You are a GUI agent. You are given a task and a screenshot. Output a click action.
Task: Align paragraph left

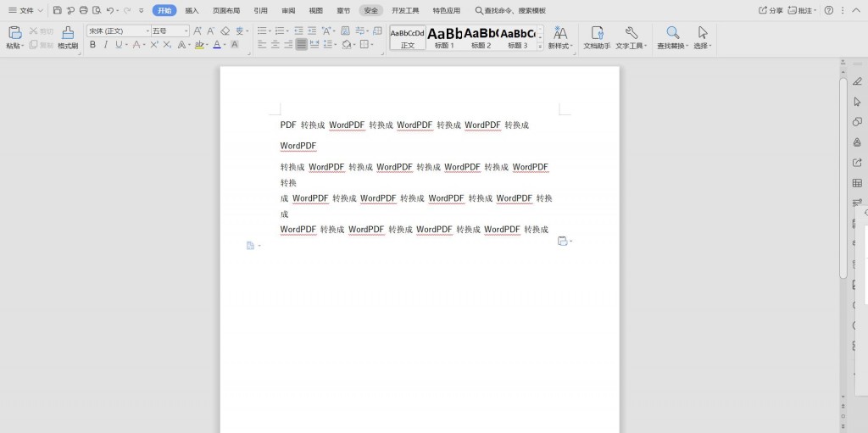click(x=262, y=44)
